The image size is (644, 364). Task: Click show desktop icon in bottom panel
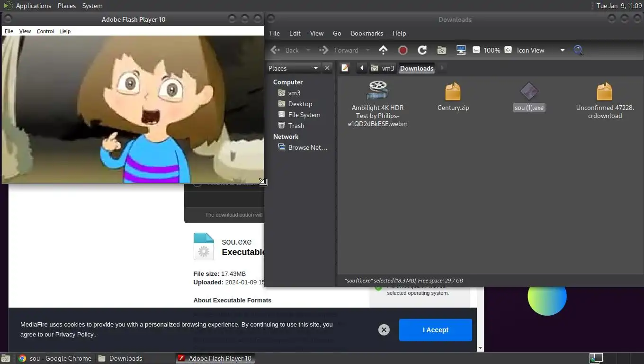[5, 358]
